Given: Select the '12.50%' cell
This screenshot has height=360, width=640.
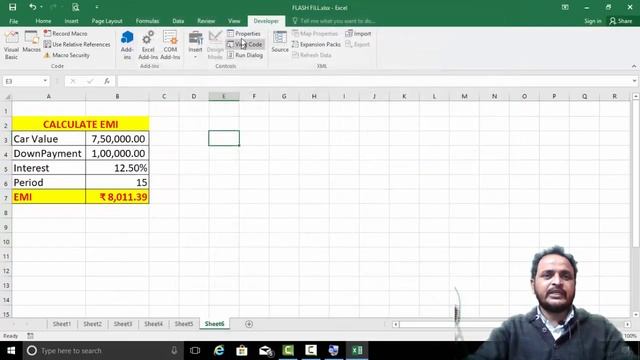Looking at the screenshot, I should click(x=118, y=168).
